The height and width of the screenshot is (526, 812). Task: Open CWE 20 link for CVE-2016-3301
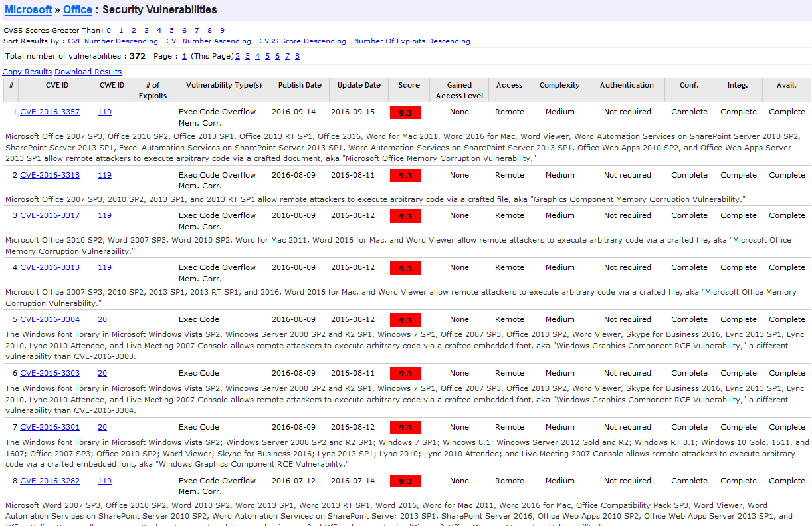point(102,428)
